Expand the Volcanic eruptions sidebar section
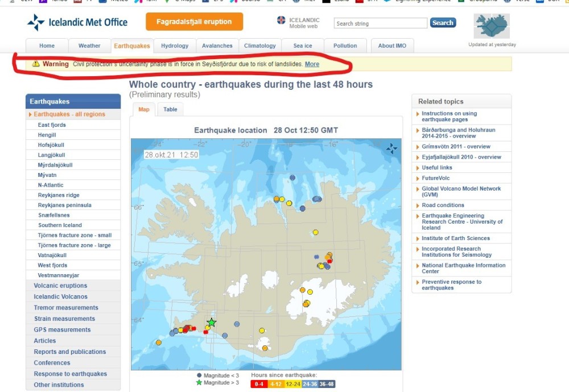569x392 pixels. (60, 286)
